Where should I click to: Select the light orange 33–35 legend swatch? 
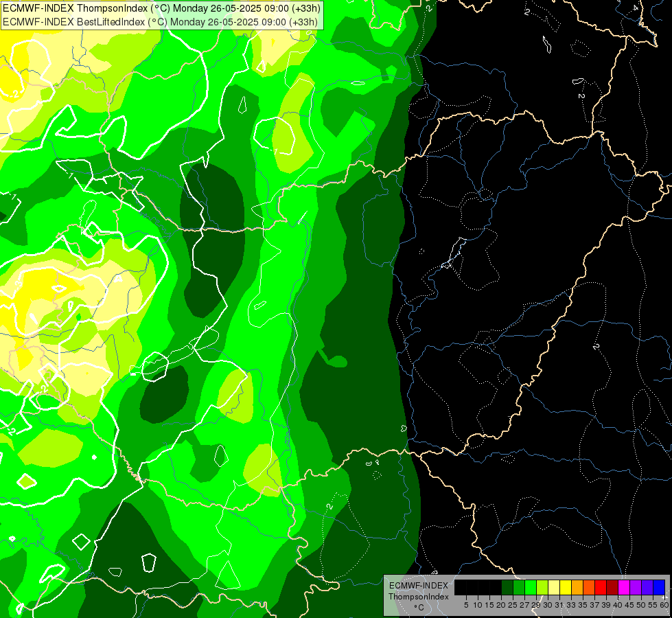(x=577, y=587)
